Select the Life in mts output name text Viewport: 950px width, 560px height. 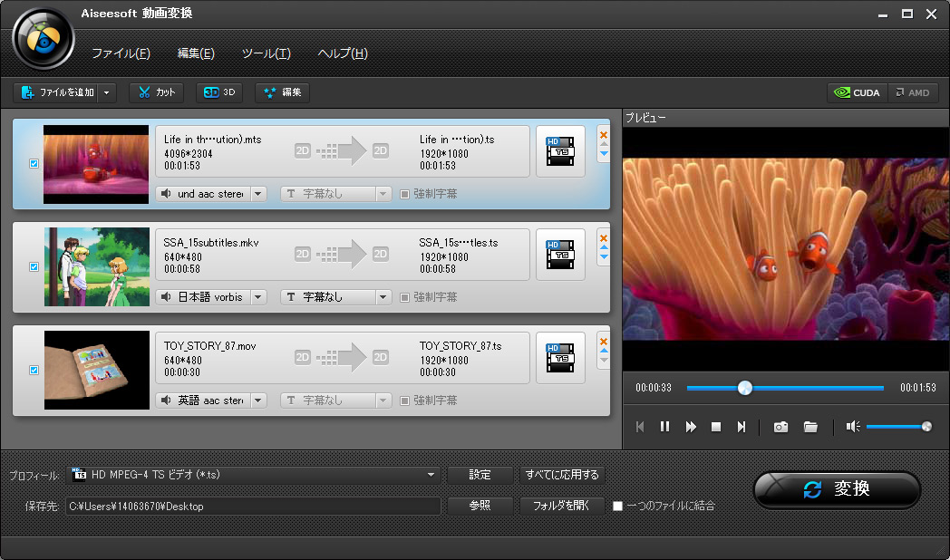coord(457,140)
